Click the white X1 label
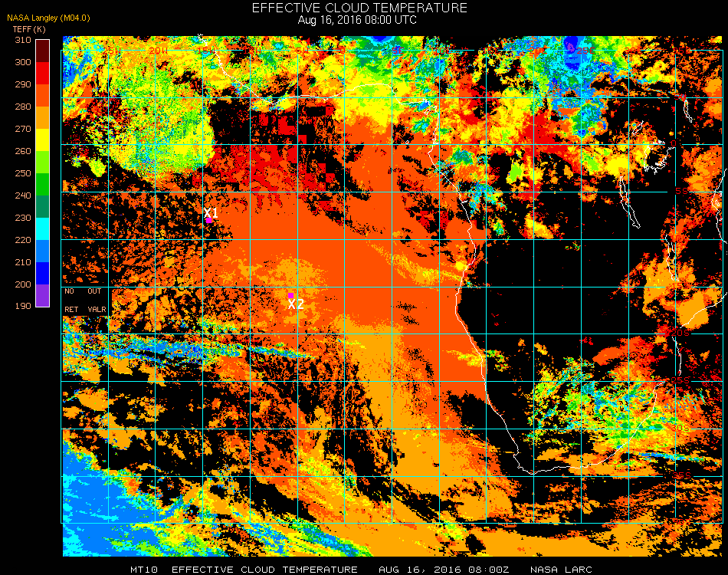728x575 pixels. 211,212
